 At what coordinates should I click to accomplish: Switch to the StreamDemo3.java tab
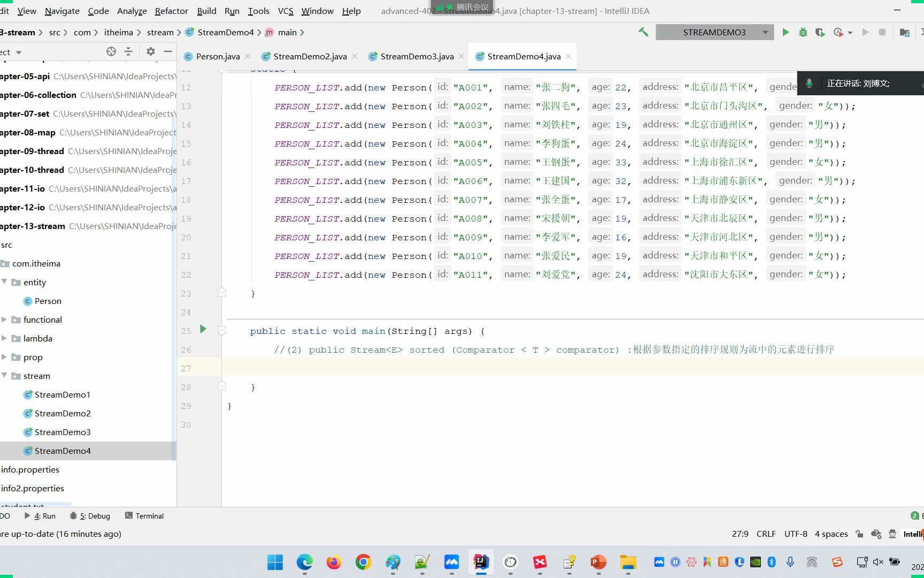pos(417,56)
